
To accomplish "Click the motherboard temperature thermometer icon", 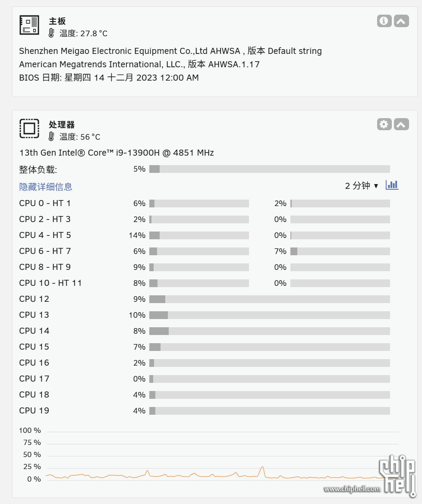I will [x=51, y=33].
